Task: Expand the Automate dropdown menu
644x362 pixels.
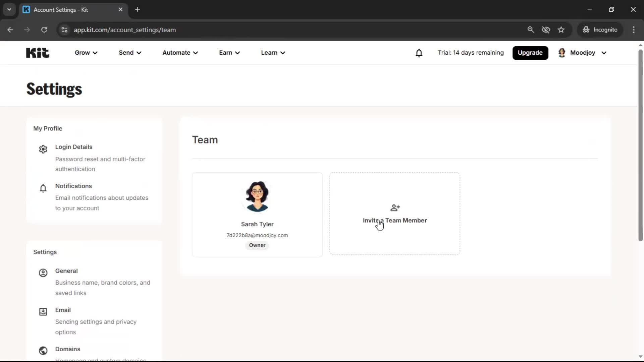Action: tap(180, 53)
